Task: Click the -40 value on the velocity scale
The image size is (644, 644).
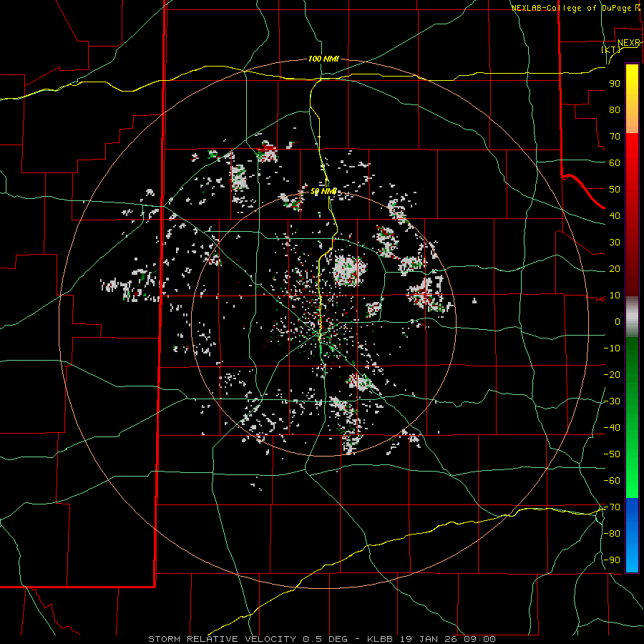Action: [612, 428]
